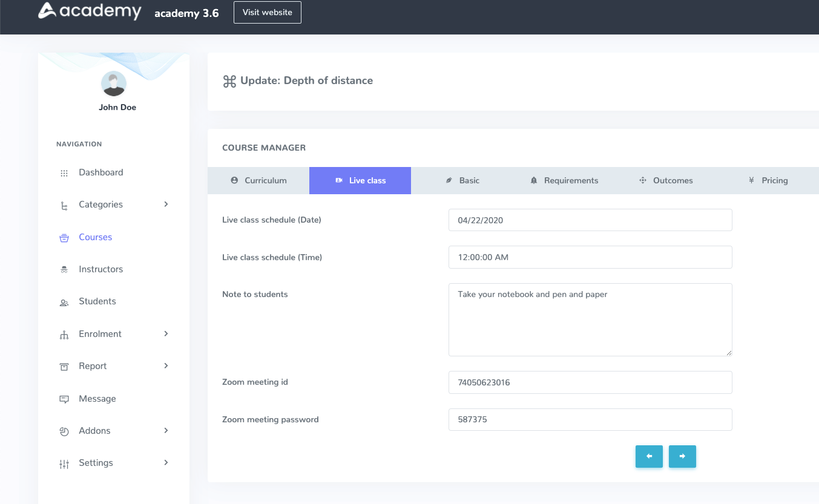Viewport: 819px width, 504px height.
Task: Click the Courses basket icon
Action: pos(64,238)
